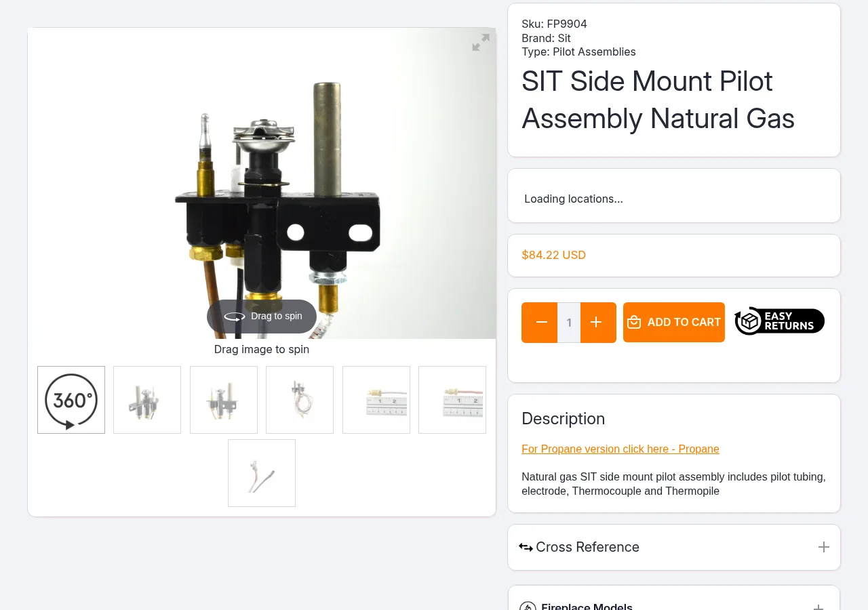Image resolution: width=868 pixels, height=610 pixels.
Task: Click the Loading locations... text
Action: [x=574, y=199]
